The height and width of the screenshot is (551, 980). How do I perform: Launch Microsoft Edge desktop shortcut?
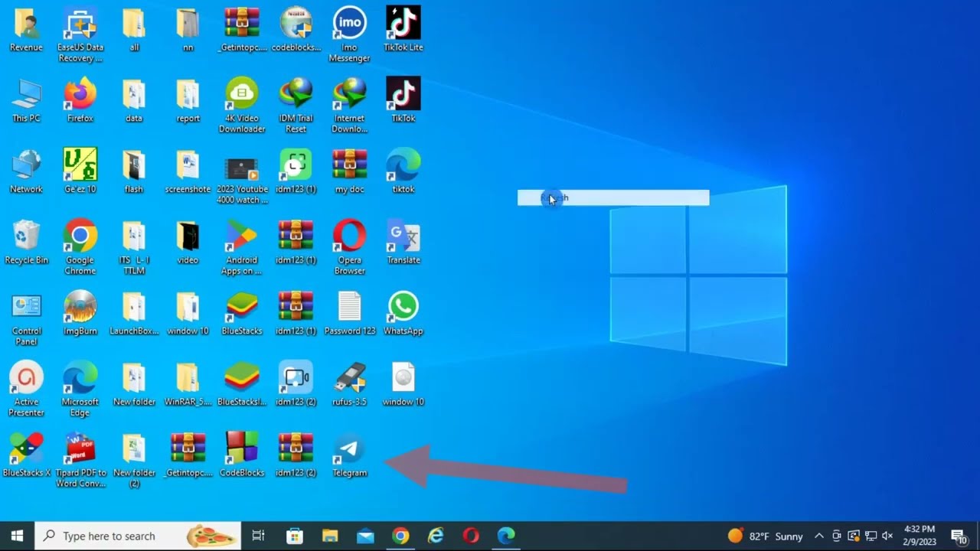[x=80, y=390]
